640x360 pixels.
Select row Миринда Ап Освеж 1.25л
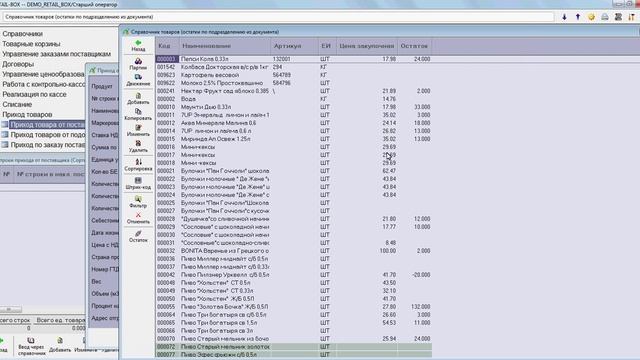(293, 139)
